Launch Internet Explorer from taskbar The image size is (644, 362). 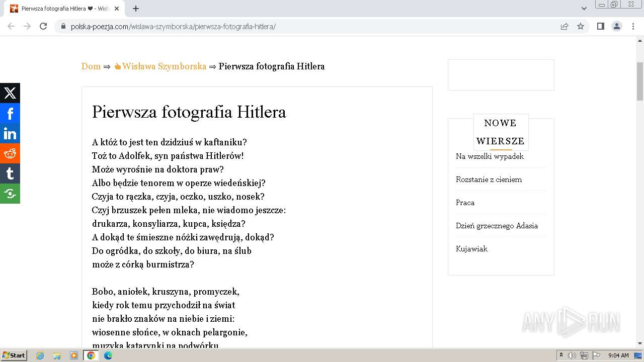point(40,355)
